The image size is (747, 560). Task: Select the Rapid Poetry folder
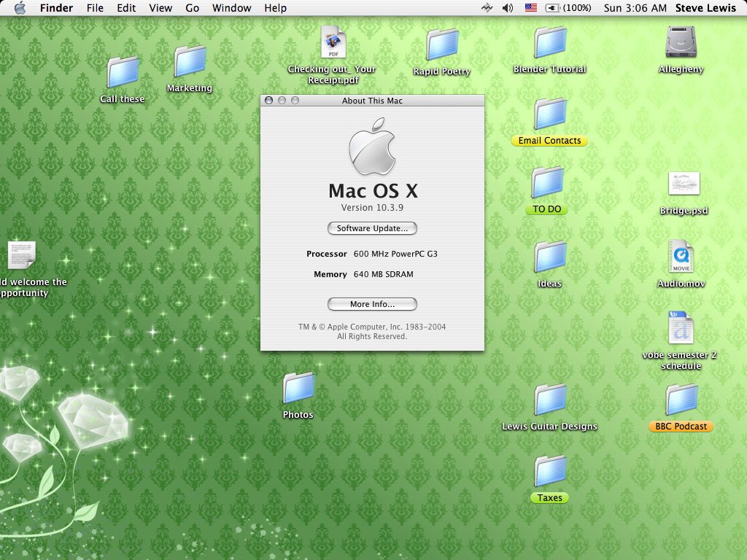pyautogui.click(x=442, y=44)
